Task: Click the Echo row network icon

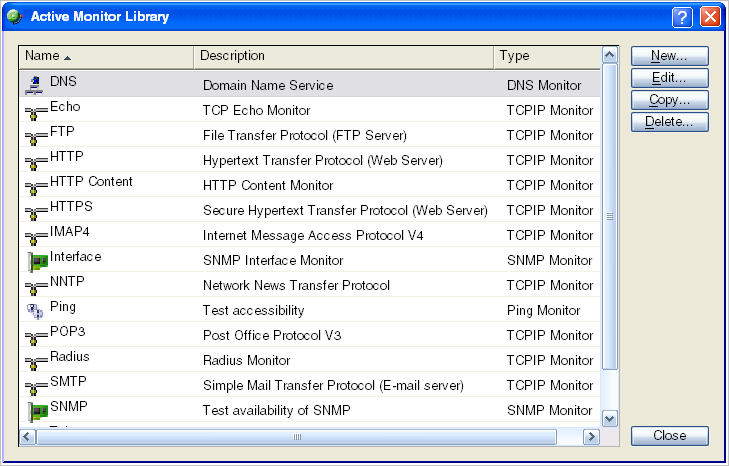Action: 36,112
